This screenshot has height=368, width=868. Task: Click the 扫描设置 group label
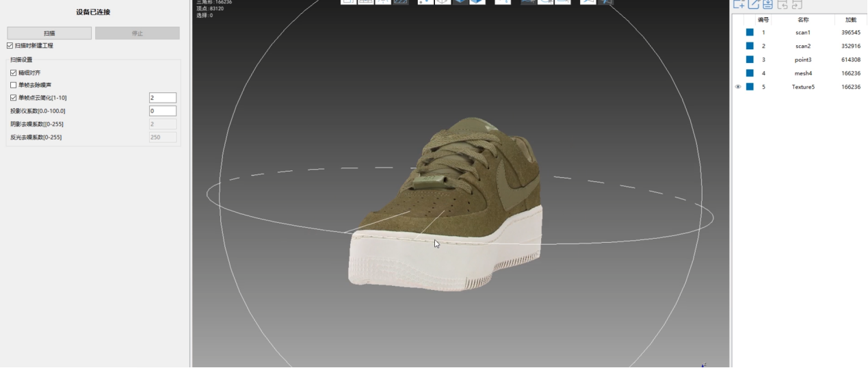click(21, 60)
